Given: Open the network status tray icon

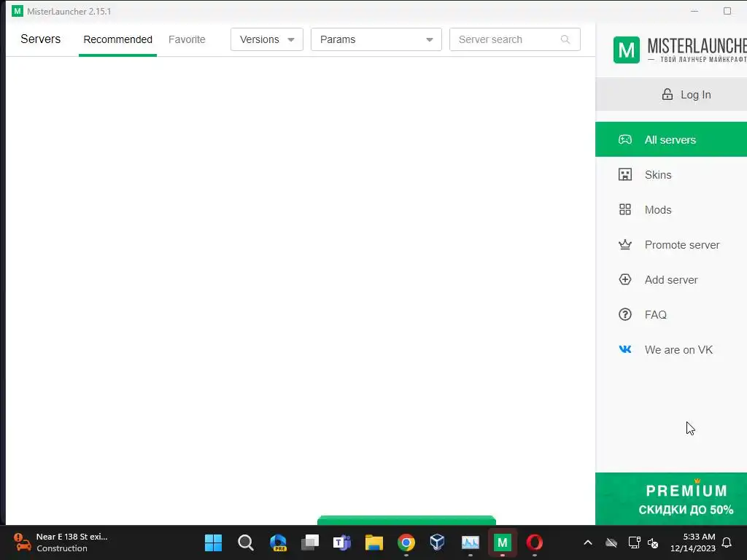Looking at the screenshot, I should click(x=634, y=542).
